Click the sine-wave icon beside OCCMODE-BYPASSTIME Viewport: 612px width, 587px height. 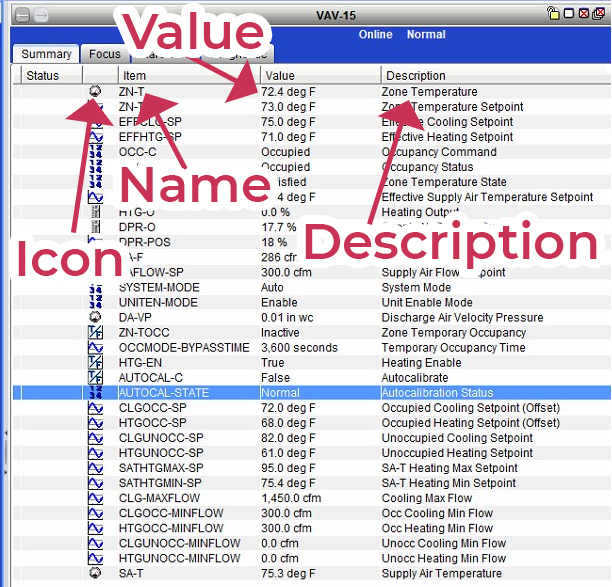[95, 348]
